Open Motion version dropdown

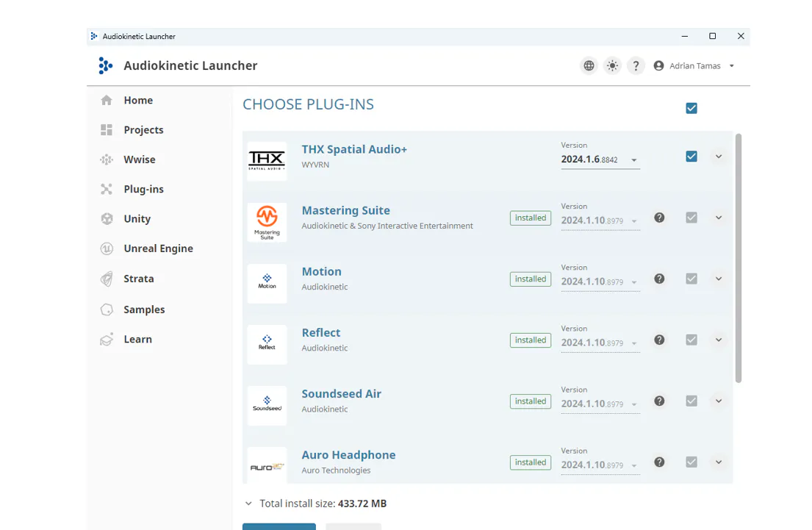coord(600,282)
